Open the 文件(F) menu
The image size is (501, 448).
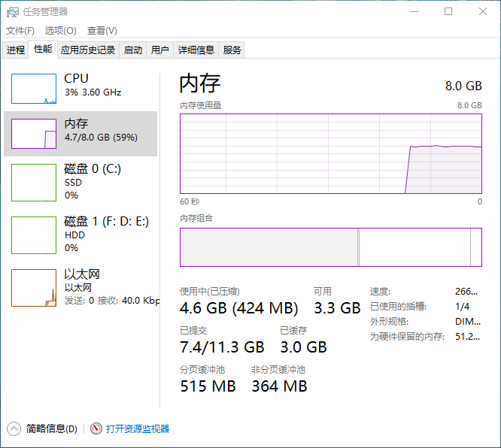point(20,31)
